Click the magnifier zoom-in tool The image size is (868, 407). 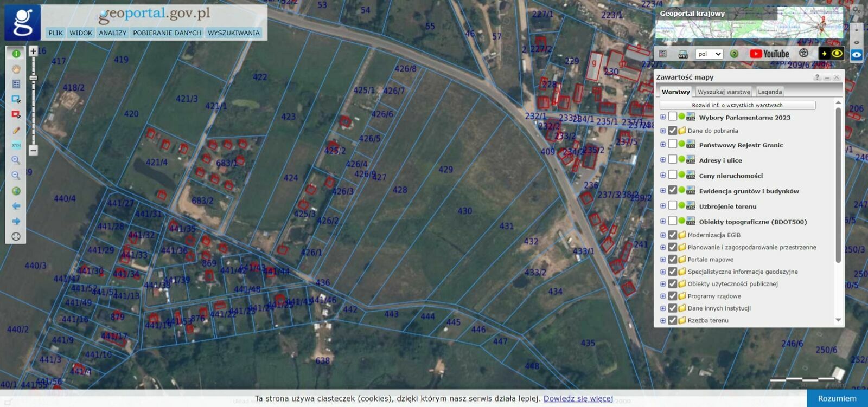pos(16,160)
